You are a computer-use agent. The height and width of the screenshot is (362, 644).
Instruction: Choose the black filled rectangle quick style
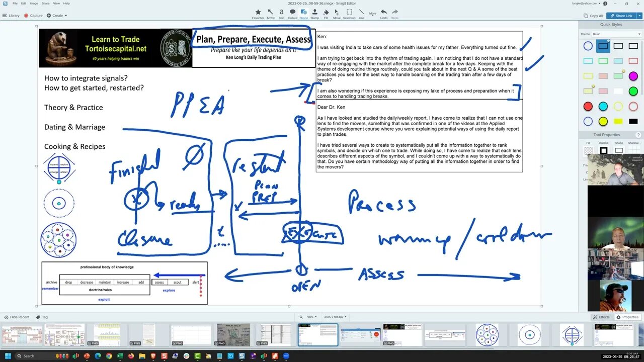tap(633, 121)
